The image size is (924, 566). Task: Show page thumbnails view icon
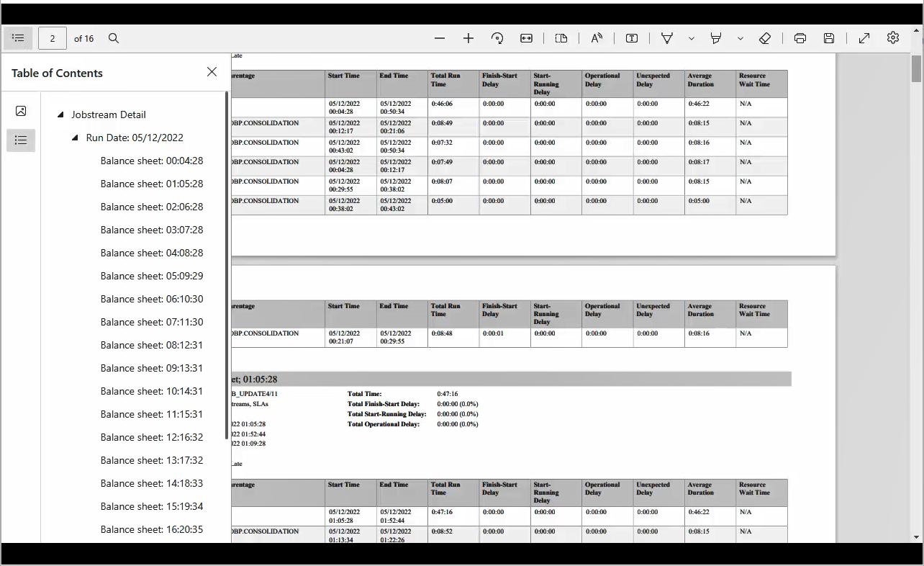click(21, 111)
